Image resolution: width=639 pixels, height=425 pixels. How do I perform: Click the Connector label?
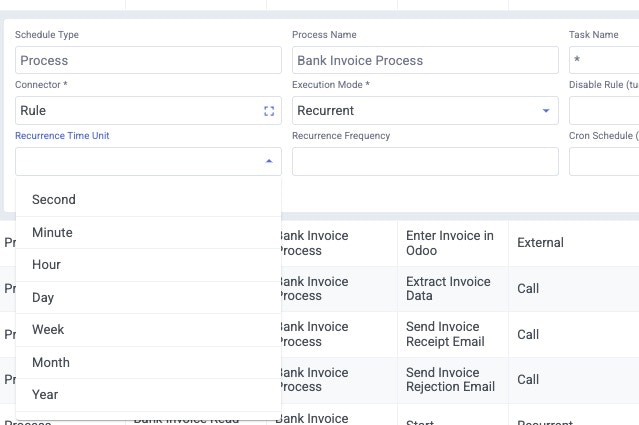[41, 85]
